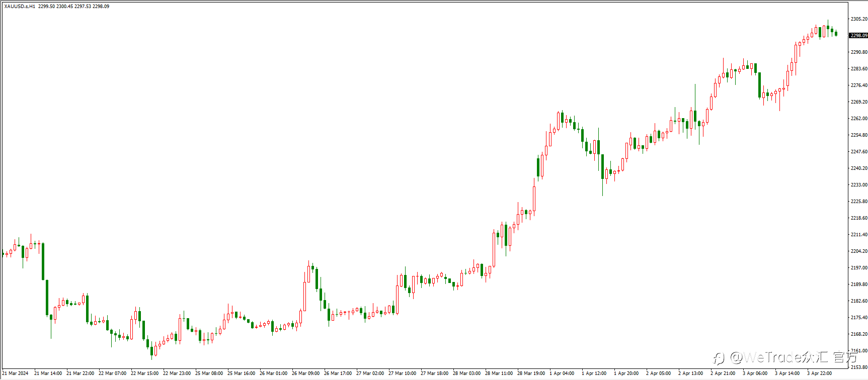Click the 3 Apr 14:00 time label

pyautogui.click(x=787, y=373)
